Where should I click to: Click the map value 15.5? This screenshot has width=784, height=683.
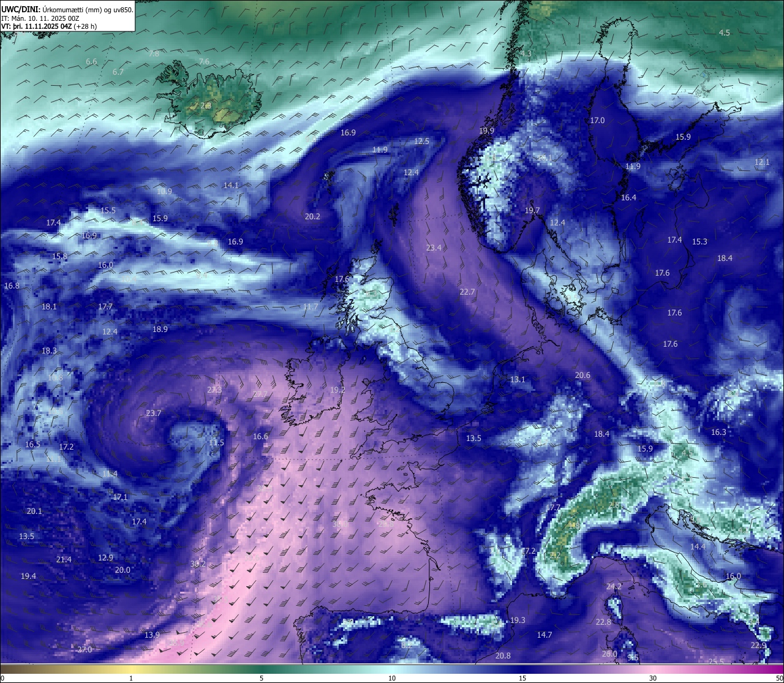point(108,210)
